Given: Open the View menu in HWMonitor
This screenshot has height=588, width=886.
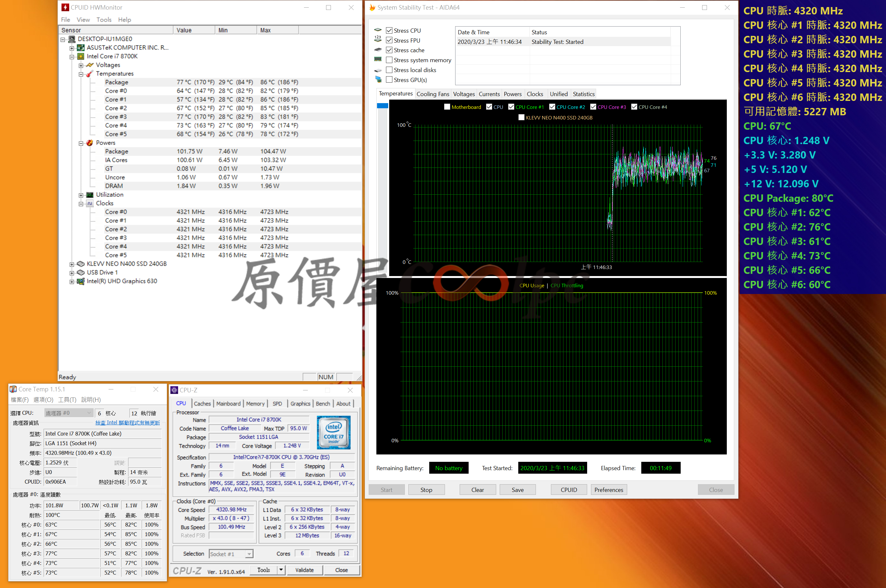Looking at the screenshot, I should 83,20.
